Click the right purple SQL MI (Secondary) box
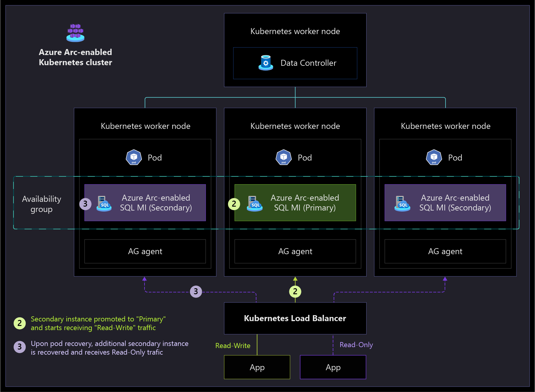The height and width of the screenshot is (392, 535). (445, 203)
